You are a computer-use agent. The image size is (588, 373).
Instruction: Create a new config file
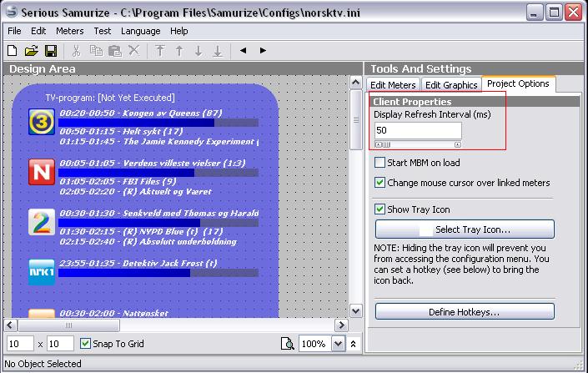[13, 51]
